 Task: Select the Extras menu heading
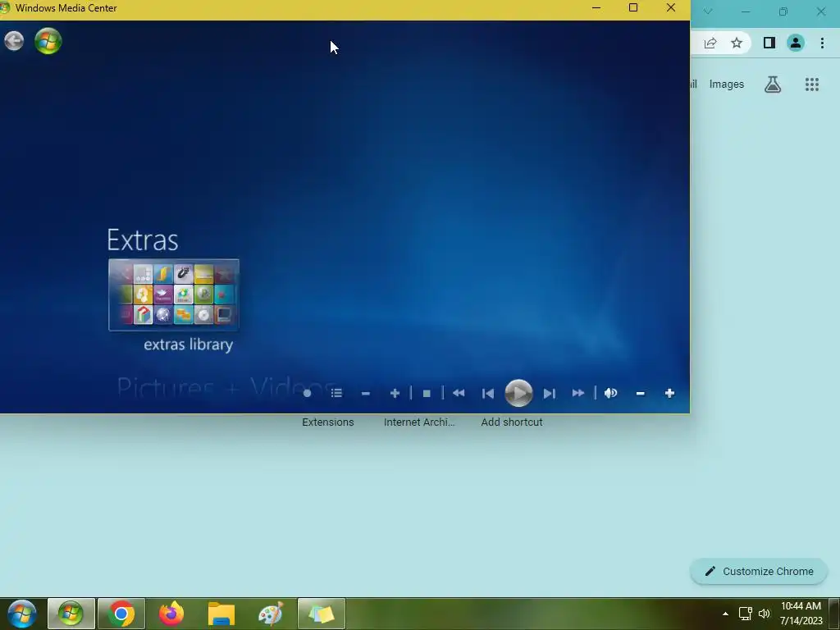[x=143, y=240]
